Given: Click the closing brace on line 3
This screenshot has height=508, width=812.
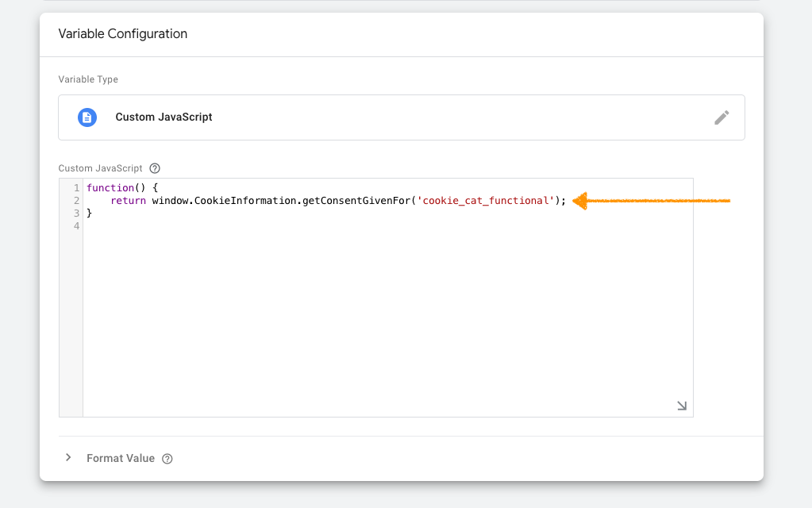Looking at the screenshot, I should [90, 213].
